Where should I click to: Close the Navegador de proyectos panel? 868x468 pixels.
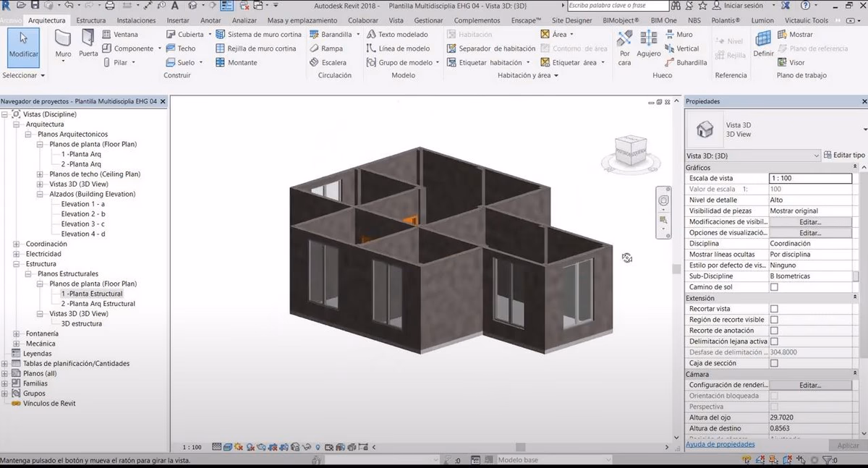(x=163, y=102)
